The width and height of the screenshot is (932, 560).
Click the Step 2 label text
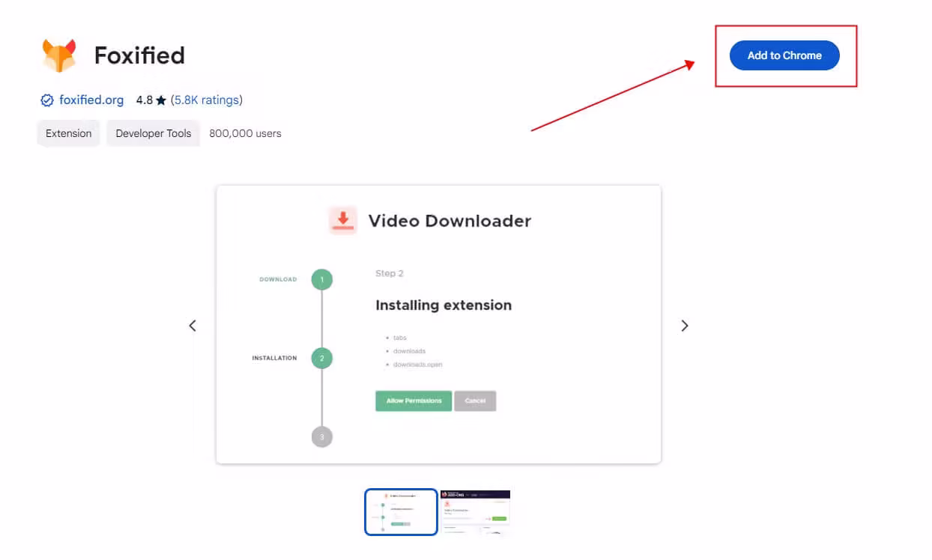coord(390,273)
